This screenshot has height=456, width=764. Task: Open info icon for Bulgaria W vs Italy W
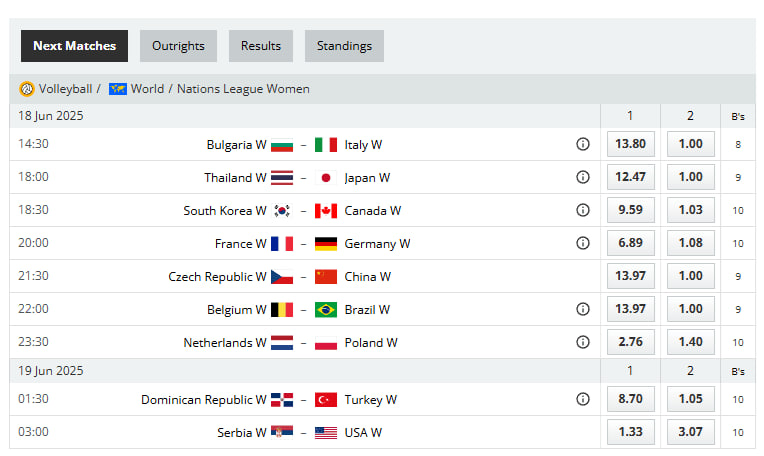583,144
